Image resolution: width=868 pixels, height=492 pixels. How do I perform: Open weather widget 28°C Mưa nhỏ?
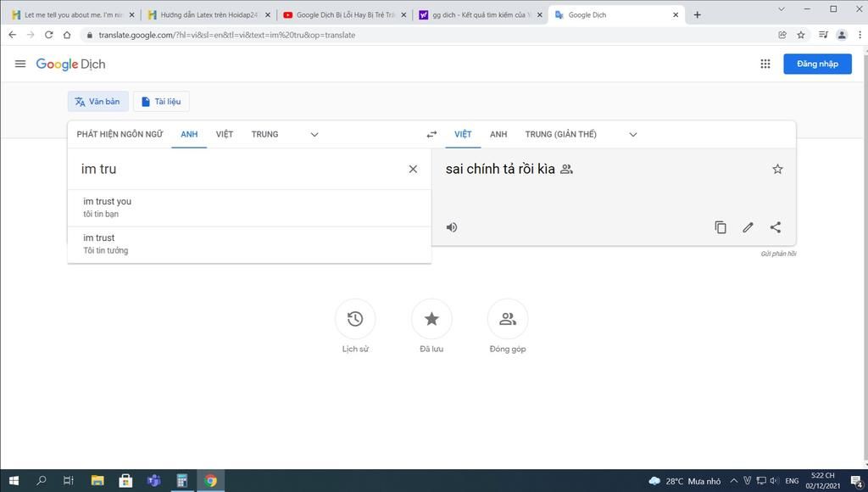pos(685,481)
